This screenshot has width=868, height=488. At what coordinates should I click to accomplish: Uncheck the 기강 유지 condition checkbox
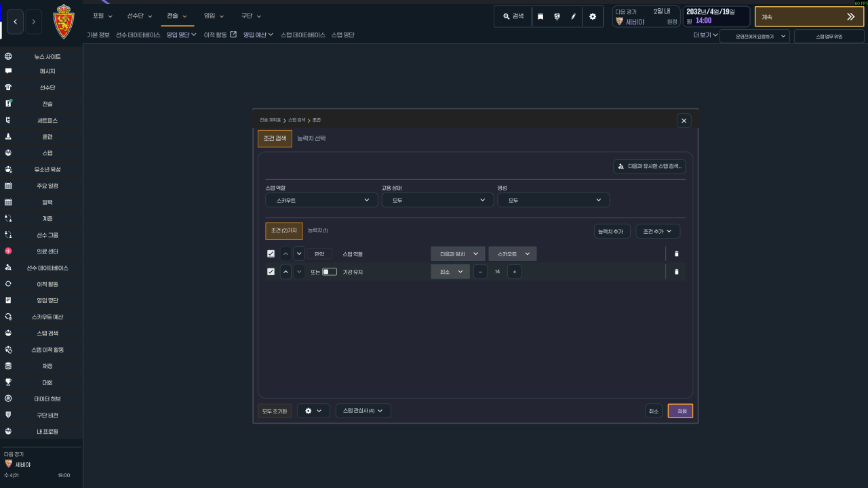[271, 272]
